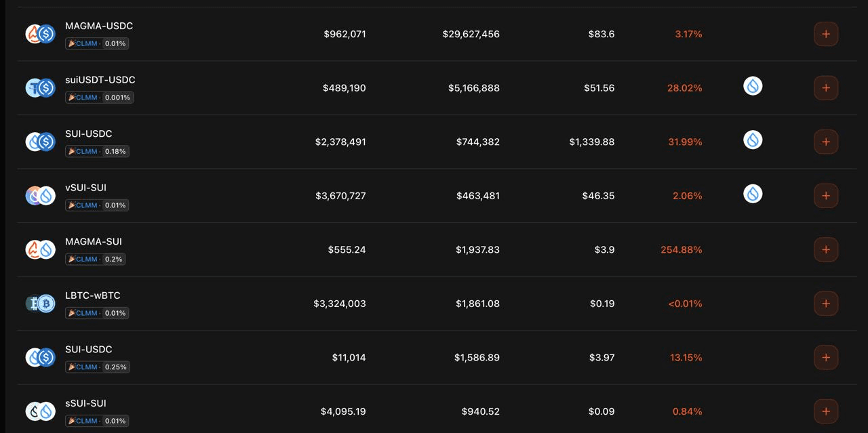Add liquidity to sSUI-SUI pool
Viewport: 868px width, 433px height.
pos(825,411)
